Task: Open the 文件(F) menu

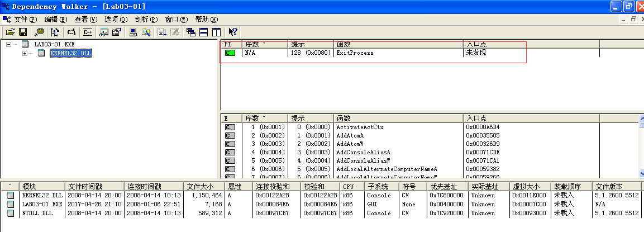Action: click(25, 19)
